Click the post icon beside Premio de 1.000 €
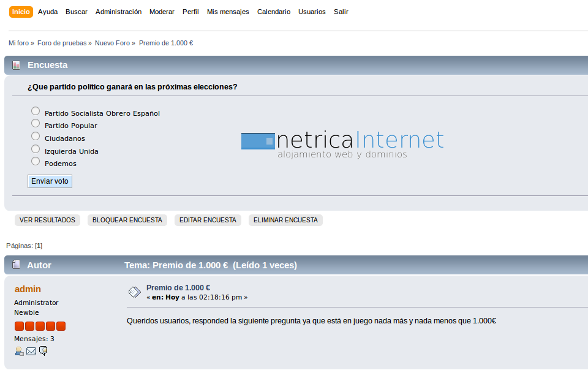Screen dimensions: 588x373 pyautogui.click(x=135, y=292)
